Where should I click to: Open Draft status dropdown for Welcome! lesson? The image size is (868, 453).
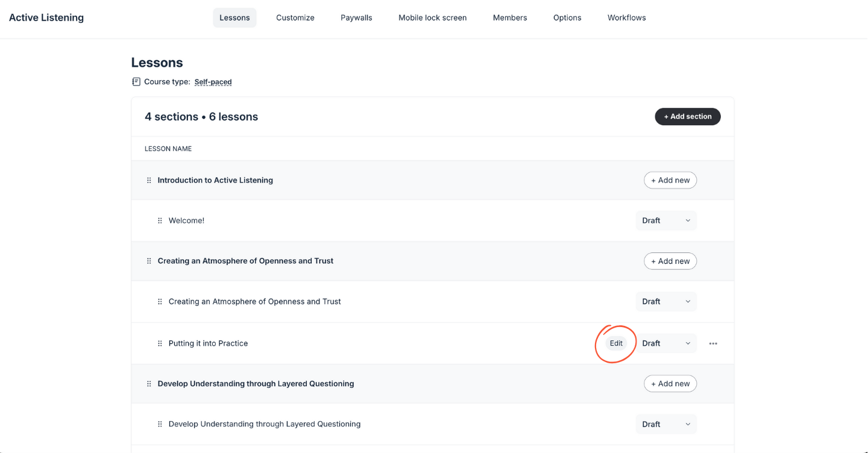click(666, 220)
